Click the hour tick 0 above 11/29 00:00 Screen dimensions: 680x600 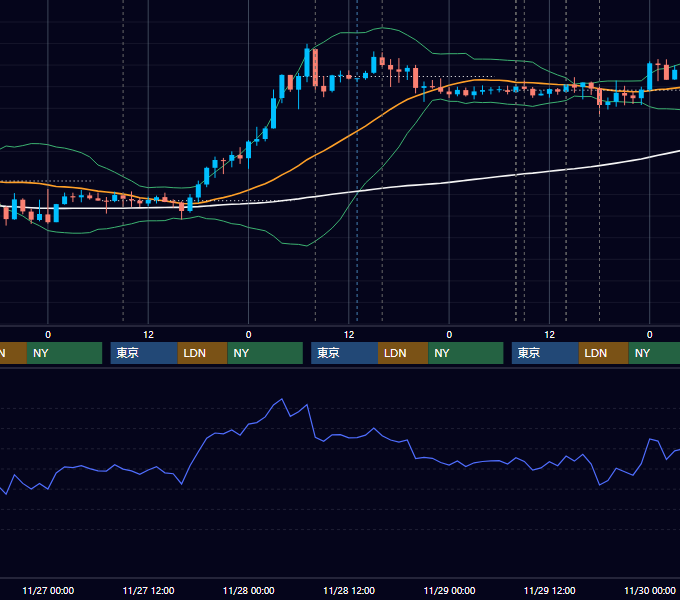coord(449,335)
